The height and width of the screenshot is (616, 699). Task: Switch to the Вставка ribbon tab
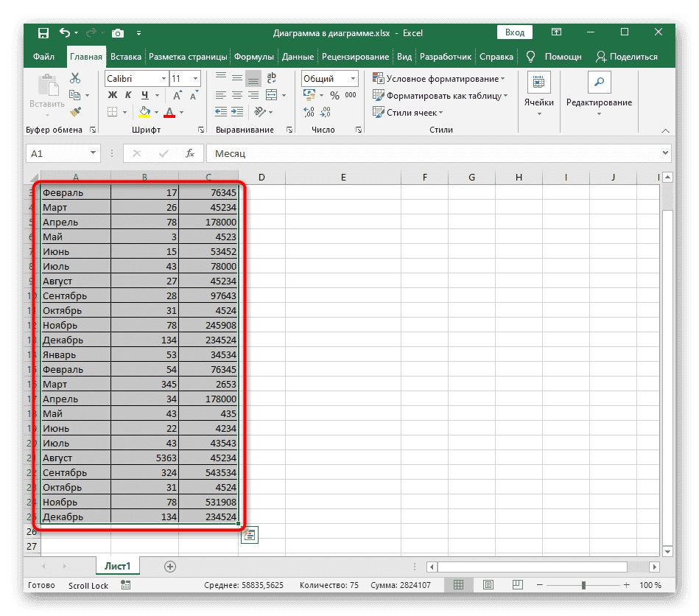[126, 57]
